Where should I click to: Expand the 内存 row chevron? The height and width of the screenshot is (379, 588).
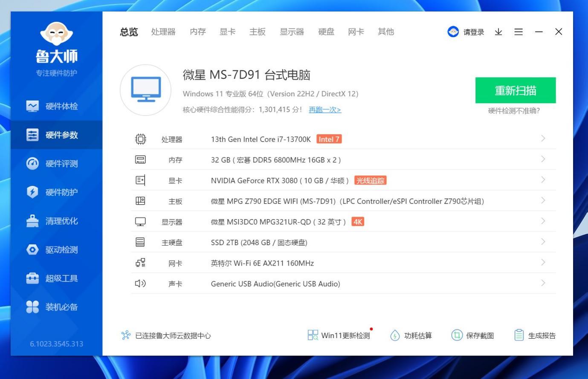click(x=543, y=159)
